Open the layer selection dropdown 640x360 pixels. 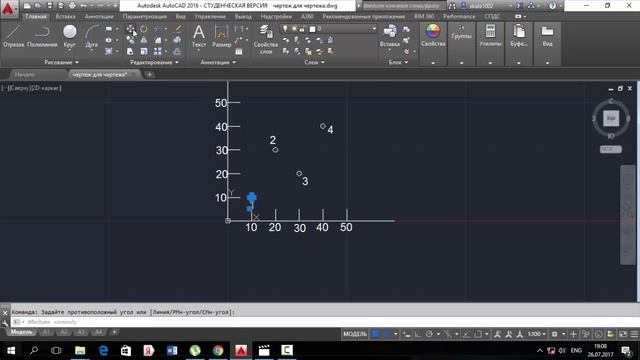pyautogui.click(x=374, y=29)
